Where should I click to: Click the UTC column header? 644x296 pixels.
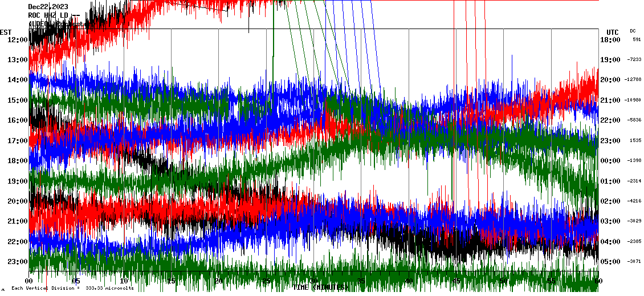[x=612, y=32]
